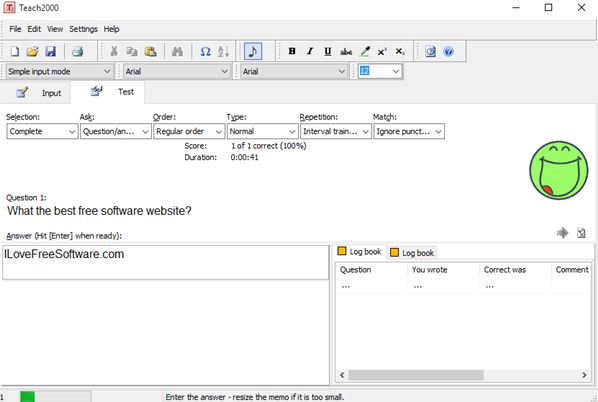Expand the Order dropdown showing Regular order
Screen dimensions: 598x402
(189, 131)
